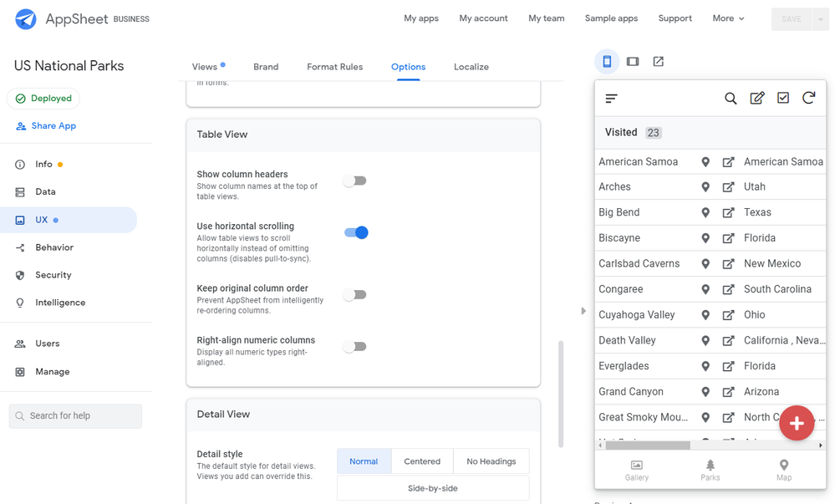Click the right arrow of preview scrollbar
This screenshot has width=835, height=504.
pyautogui.click(x=821, y=445)
